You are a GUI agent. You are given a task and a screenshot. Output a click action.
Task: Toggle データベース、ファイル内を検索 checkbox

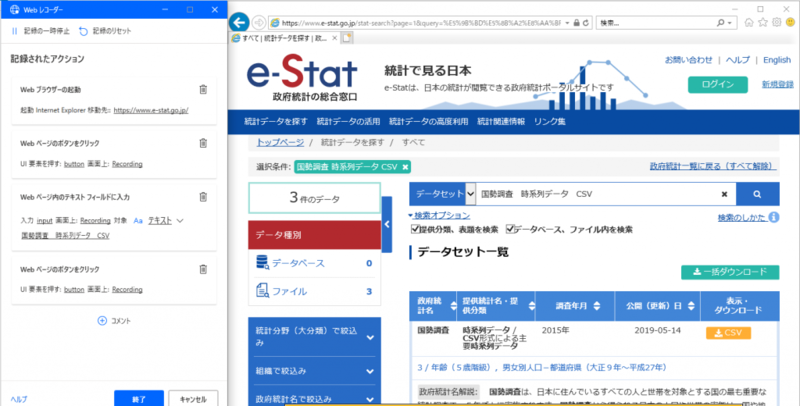coord(510,229)
